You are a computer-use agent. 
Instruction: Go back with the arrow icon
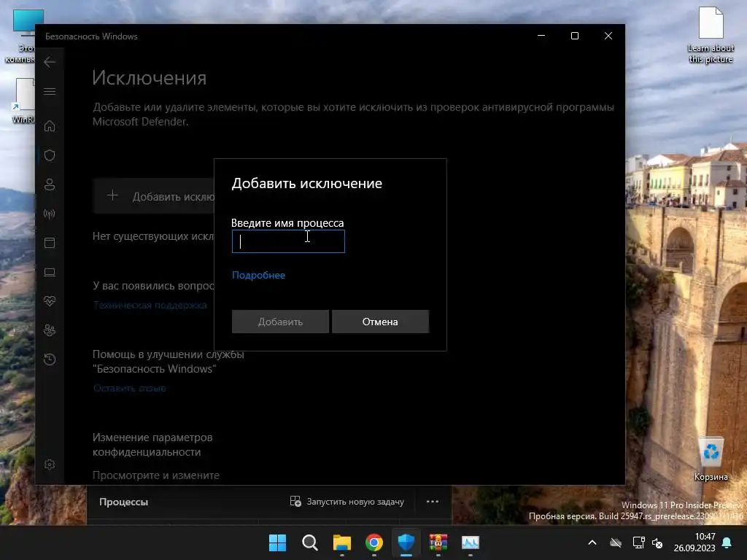pyautogui.click(x=50, y=62)
